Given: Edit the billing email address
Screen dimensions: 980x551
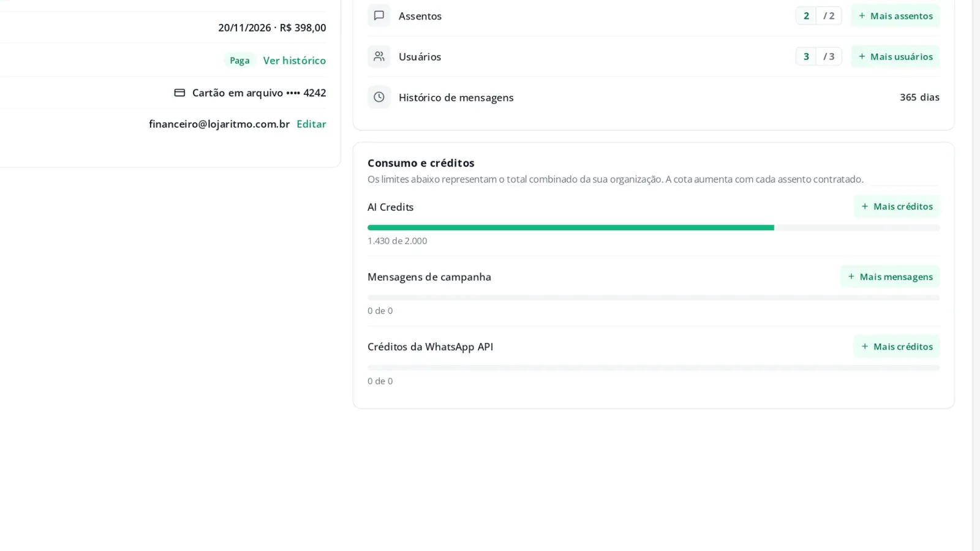Looking at the screenshot, I should 311,124.
